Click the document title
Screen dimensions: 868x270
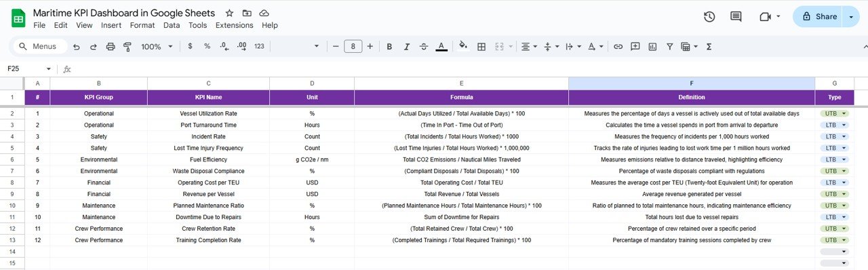pyautogui.click(x=124, y=13)
